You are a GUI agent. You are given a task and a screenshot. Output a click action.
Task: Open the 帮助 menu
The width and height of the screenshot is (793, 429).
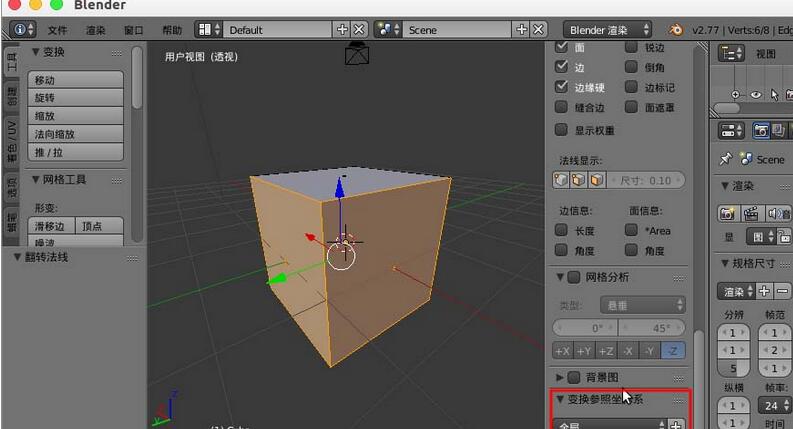tap(172, 30)
